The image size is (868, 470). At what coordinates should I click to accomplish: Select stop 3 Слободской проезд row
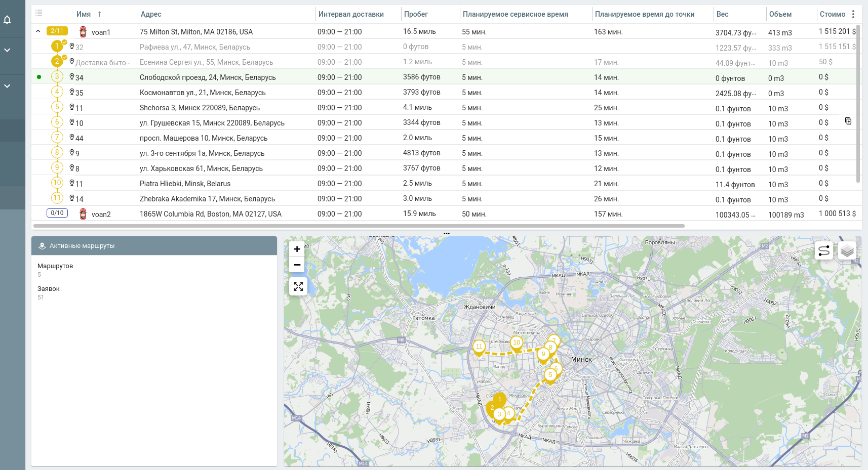coord(208,77)
